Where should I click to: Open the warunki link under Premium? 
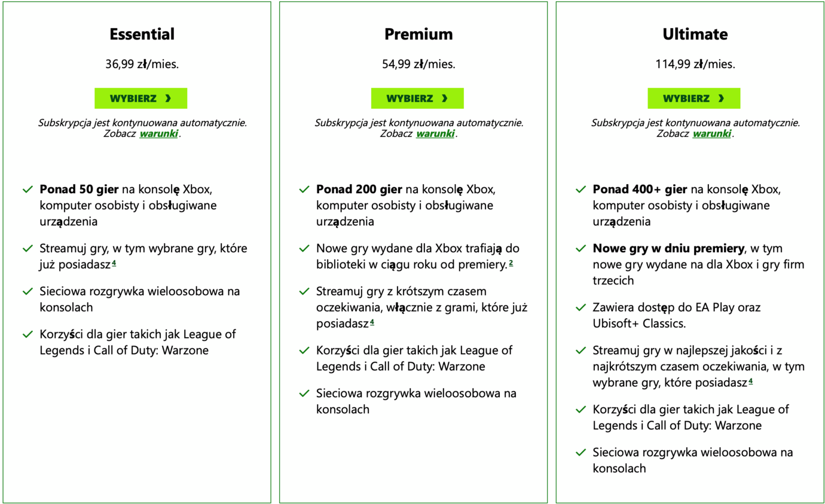point(435,134)
